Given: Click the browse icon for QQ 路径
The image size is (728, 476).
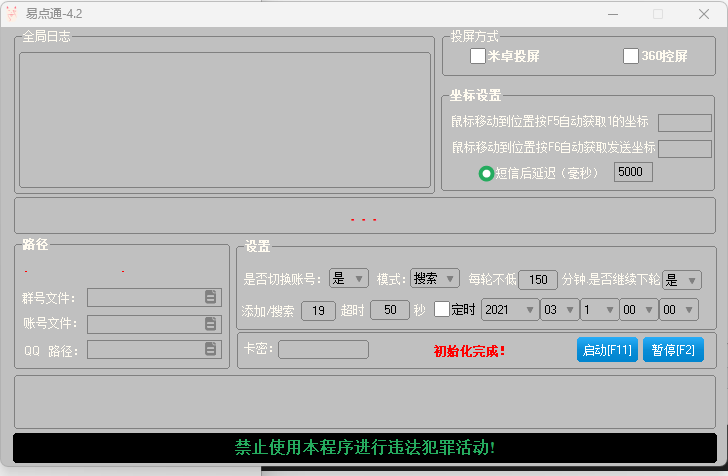Looking at the screenshot, I should point(210,350).
